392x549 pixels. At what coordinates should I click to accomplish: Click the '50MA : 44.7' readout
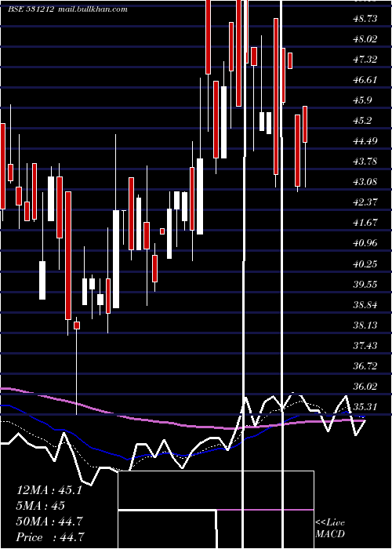pyautogui.click(x=49, y=522)
